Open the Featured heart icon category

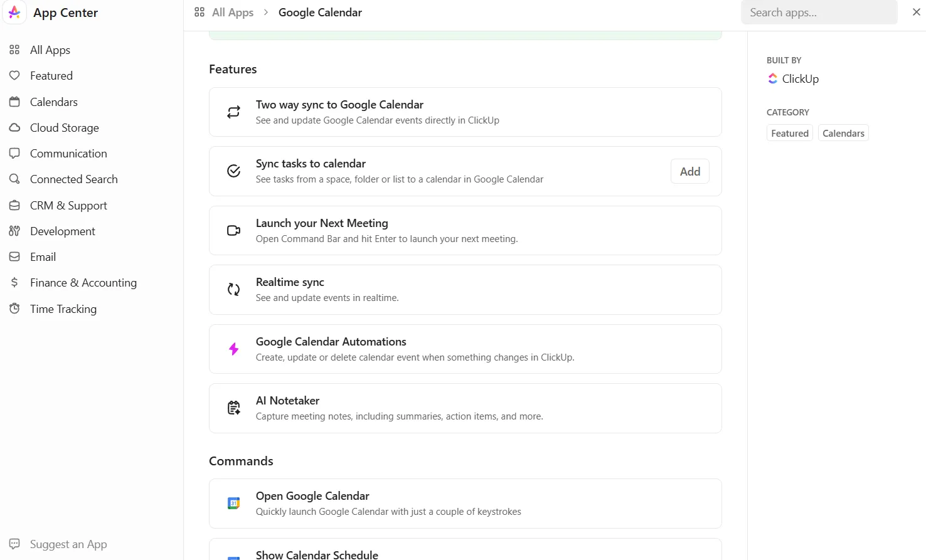pyautogui.click(x=14, y=76)
